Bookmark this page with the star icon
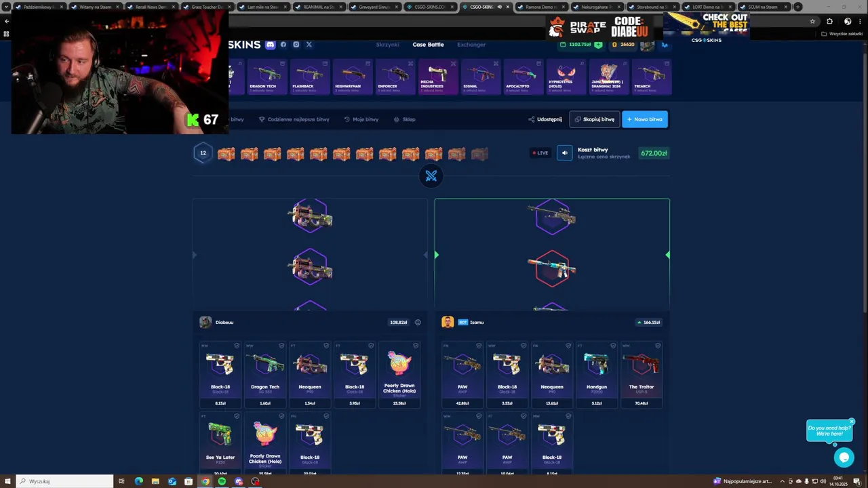This screenshot has width=868, height=488. click(812, 21)
